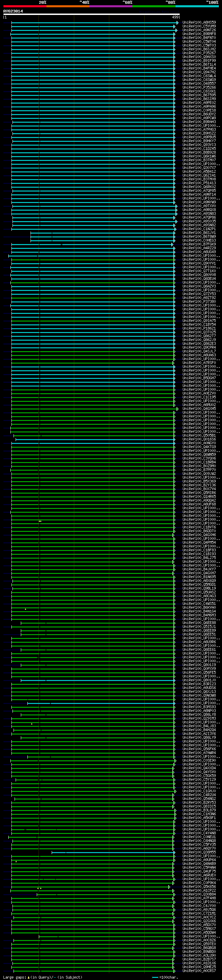Click the UniRef100_C1C195 label

(199, 397)
